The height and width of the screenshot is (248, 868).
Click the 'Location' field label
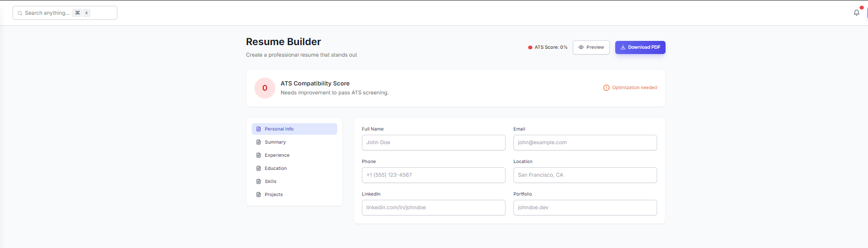tap(523, 161)
